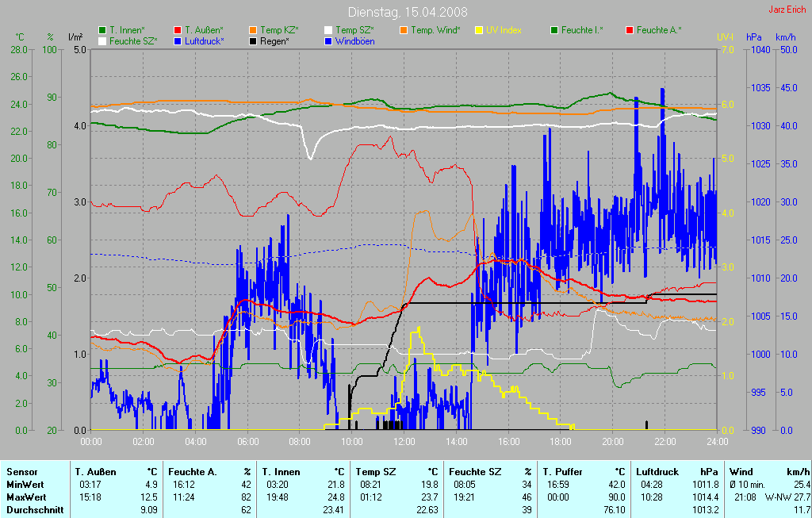Click the 9.09 average outside temperature
Image resolution: width=812 pixels, height=518 pixels.
pyautogui.click(x=148, y=510)
